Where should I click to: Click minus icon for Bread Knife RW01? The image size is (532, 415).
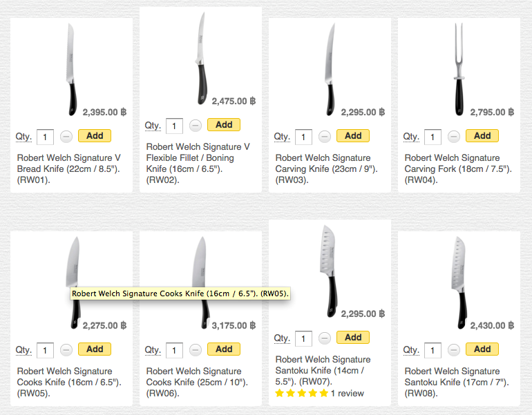(x=66, y=137)
